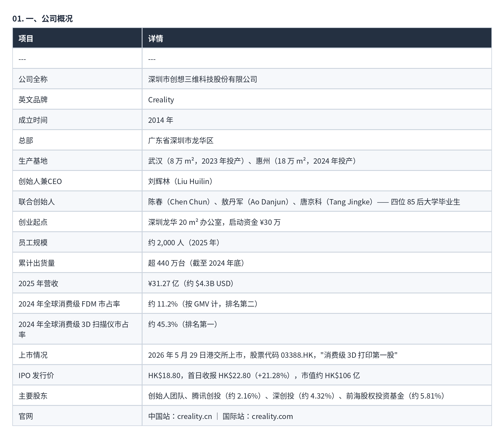Click the 'IPO 发行价' row label

click(x=77, y=375)
